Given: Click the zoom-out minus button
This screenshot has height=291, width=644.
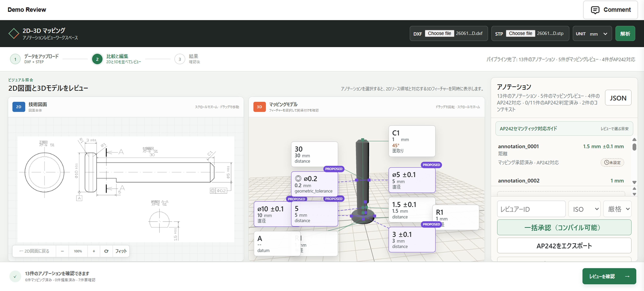Looking at the screenshot, I should tap(62, 251).
